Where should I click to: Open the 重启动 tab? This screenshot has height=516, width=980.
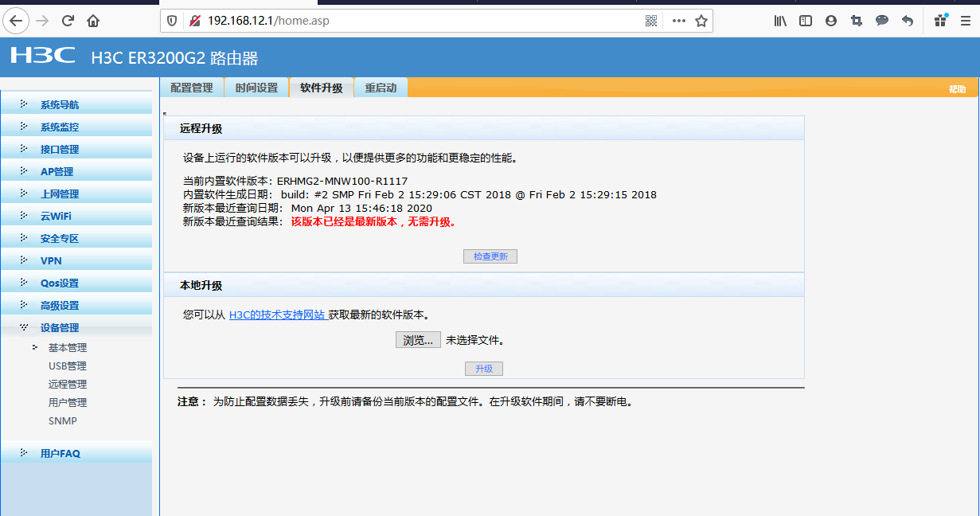tap(381, 88)
